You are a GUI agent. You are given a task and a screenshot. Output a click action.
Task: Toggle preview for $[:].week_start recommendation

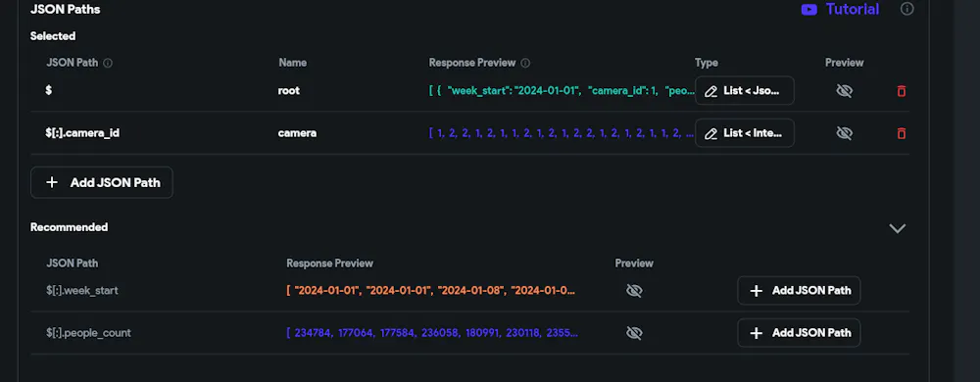[x=634, y=291]
